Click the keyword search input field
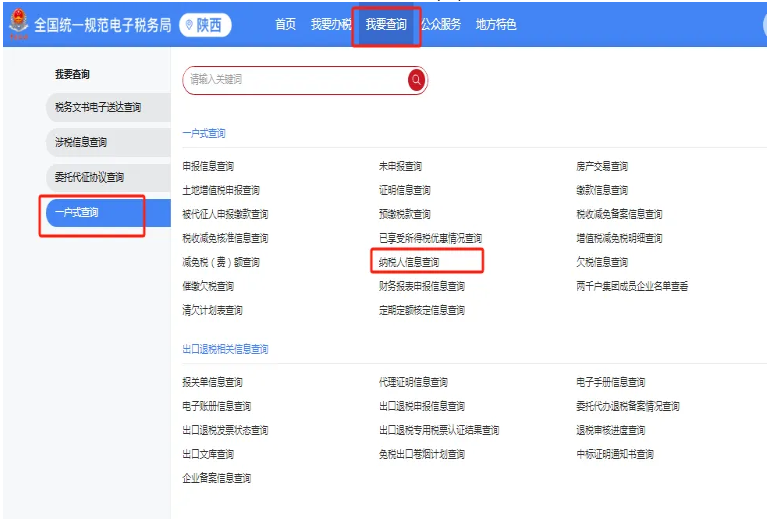 [x=295, y=80]
